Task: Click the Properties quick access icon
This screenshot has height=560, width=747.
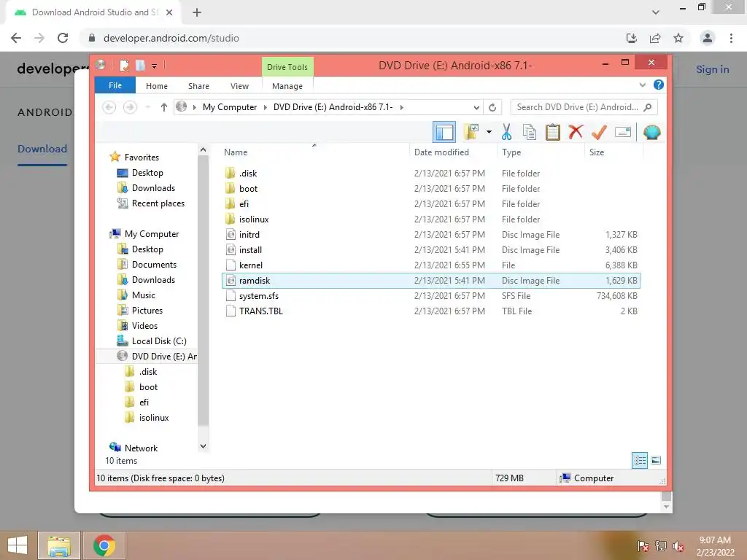Action: point(124,65)
